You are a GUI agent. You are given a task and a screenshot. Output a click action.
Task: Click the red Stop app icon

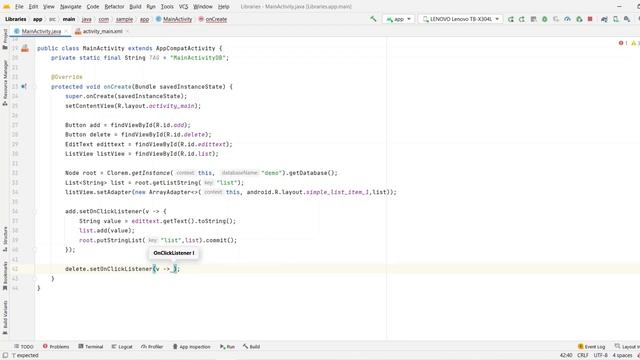pyautogui.click(x=590, y=19)
